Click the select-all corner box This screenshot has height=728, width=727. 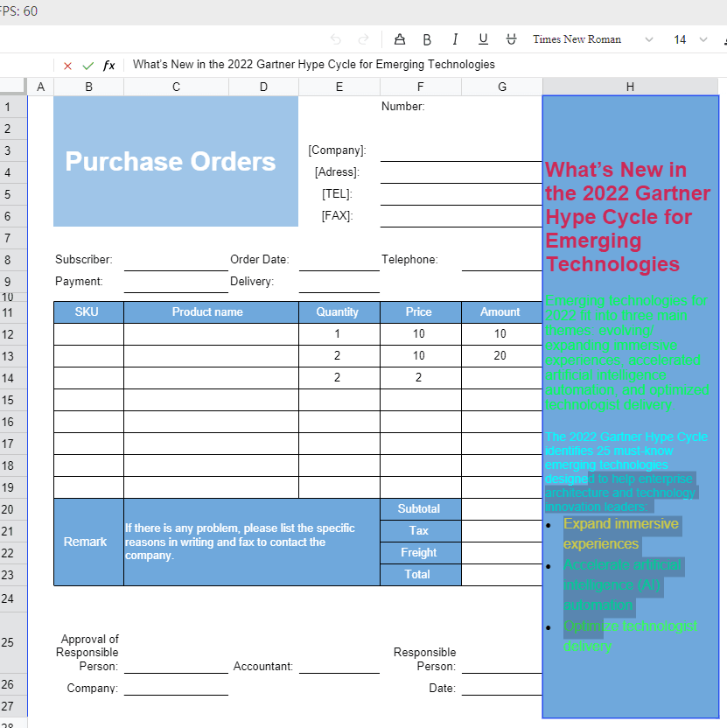click(13, 87)
